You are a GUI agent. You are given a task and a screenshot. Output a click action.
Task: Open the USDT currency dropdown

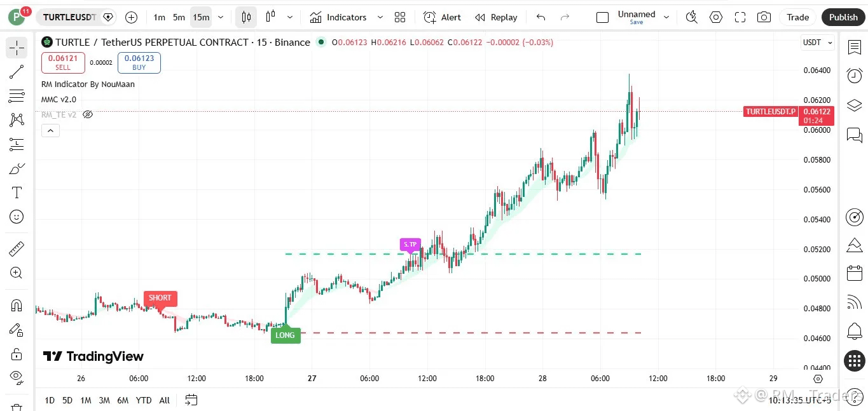point(817,43)
